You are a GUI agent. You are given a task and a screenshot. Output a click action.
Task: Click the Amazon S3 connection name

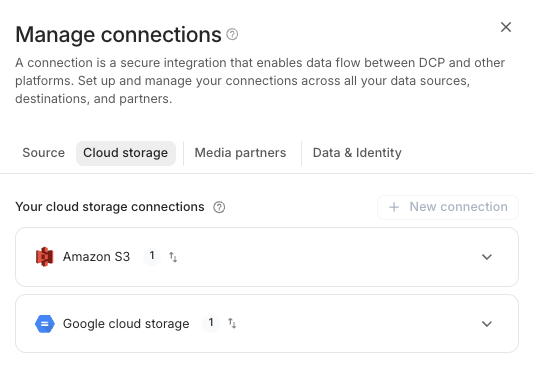click(x=96, y=257)
